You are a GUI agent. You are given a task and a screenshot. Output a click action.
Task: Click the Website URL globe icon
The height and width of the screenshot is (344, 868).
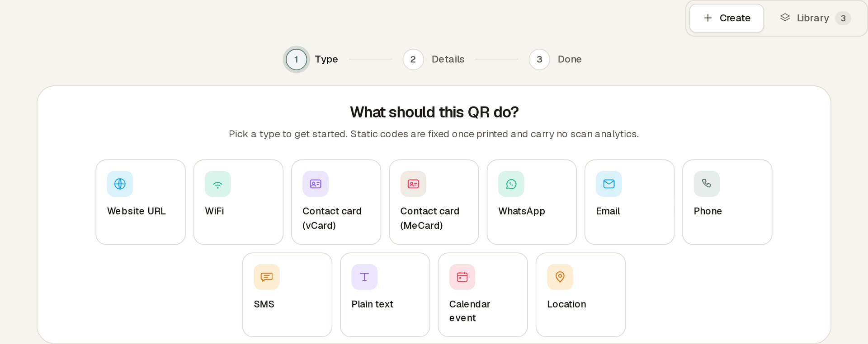pos(120,184)
